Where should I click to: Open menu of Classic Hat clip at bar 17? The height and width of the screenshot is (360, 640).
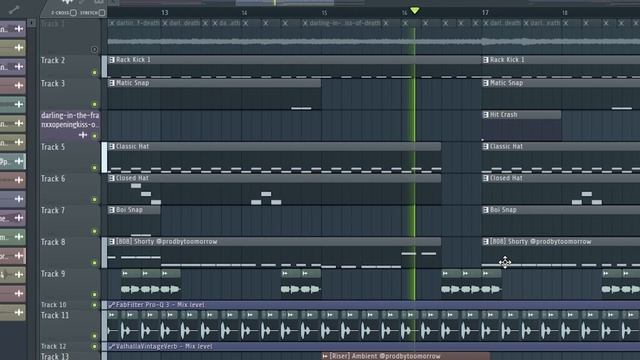(x=486, y=147)
